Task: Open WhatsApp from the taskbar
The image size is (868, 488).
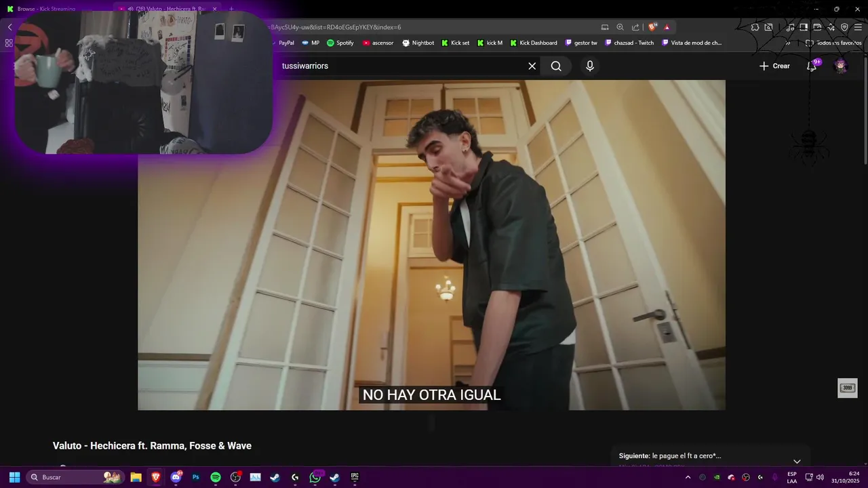Action: pyautogui.click(x=315, y=477)
